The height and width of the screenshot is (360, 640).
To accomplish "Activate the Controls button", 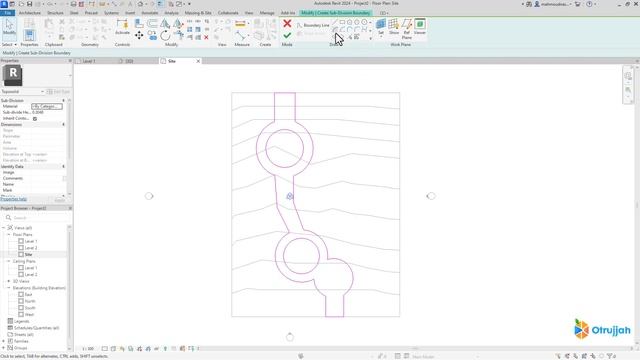I will pyautogui.click(x=122, y=27).
